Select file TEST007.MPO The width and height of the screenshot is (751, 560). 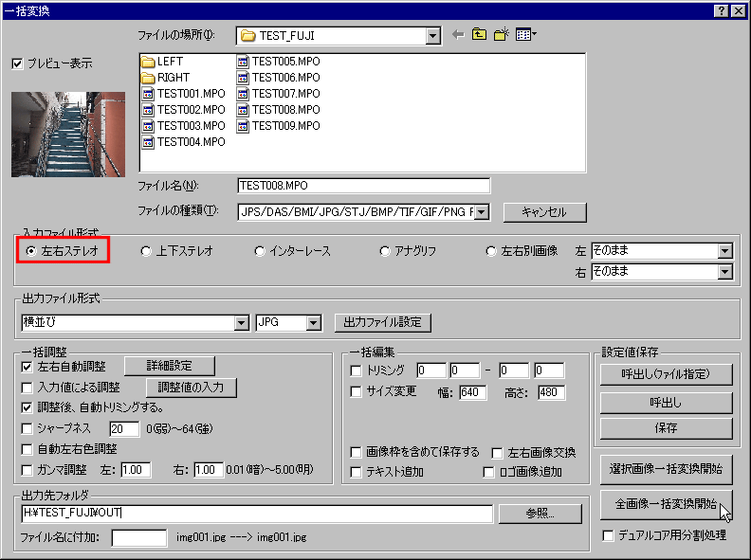click(x=279, y=94)
